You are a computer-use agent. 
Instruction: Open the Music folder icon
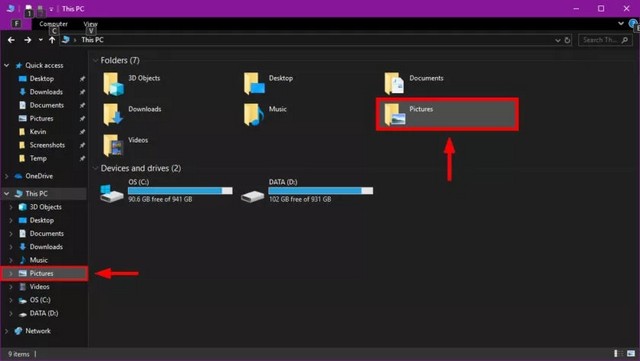254,114
